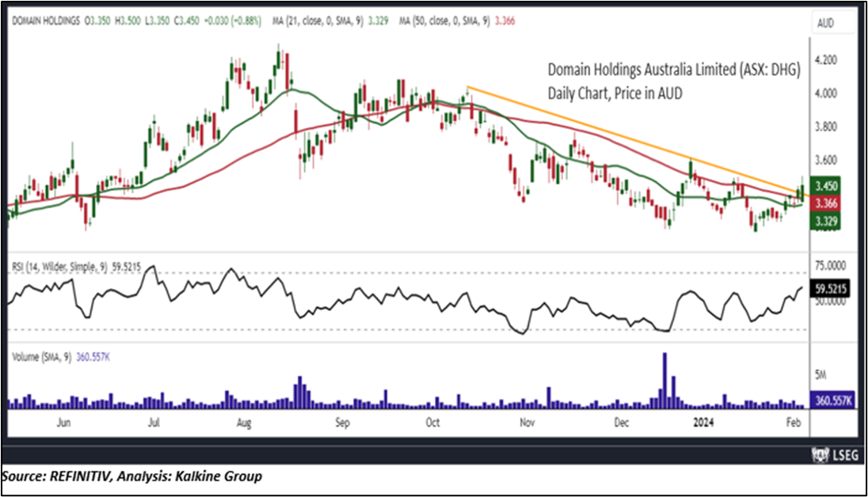Click the Feb label on time axis
Viewport: 868px width, 497px height.
click(x=794, y=423)
